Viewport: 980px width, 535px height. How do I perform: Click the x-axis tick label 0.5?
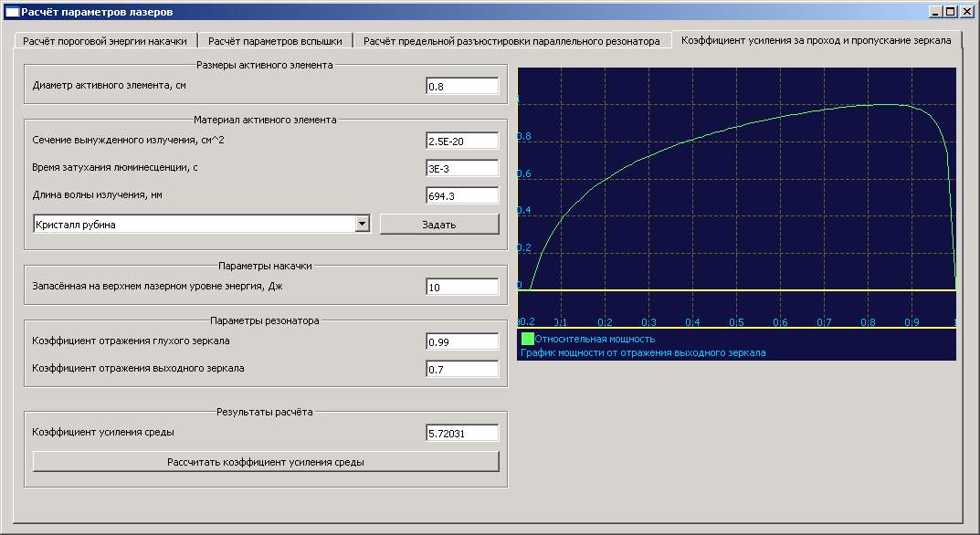click(736, 322)
